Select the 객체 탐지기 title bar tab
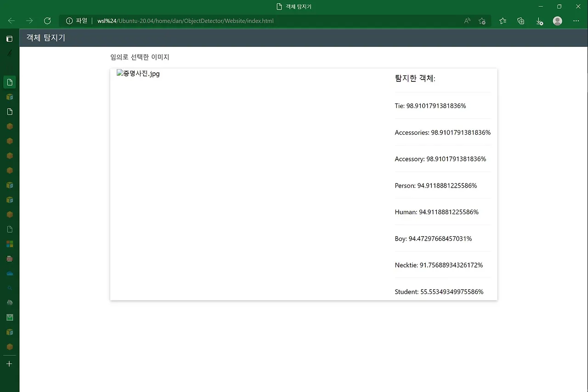This screenshot has height=392, width=588. coord(294,6)
